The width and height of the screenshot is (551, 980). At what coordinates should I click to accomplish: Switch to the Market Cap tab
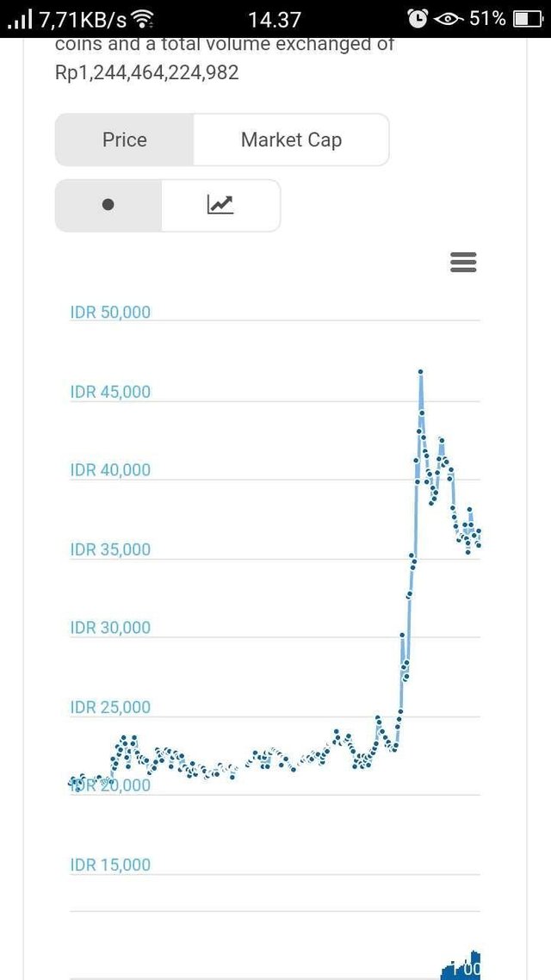(x=291, y=140)
